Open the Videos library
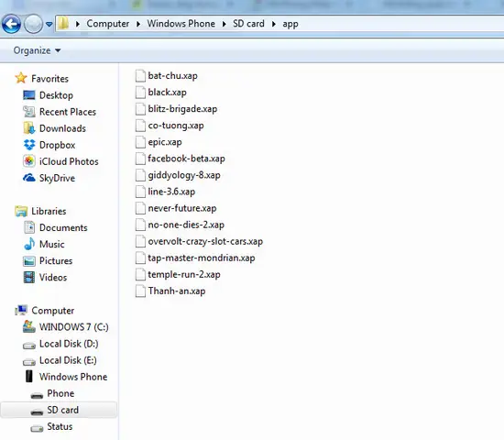The height and width of the screenshot is (440, 504). pyautogui.click(x=53, y=277)
